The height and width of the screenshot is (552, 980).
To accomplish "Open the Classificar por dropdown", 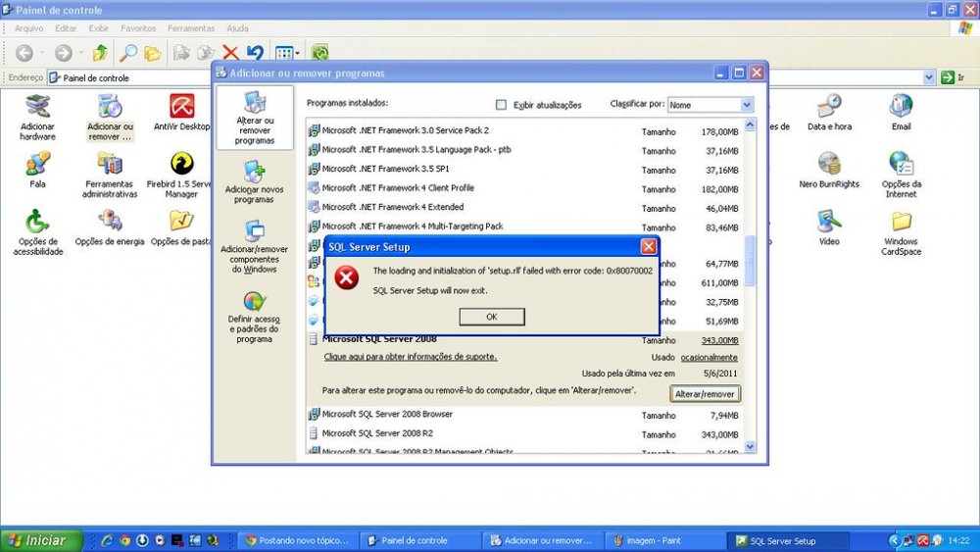I will click(746, 105).
